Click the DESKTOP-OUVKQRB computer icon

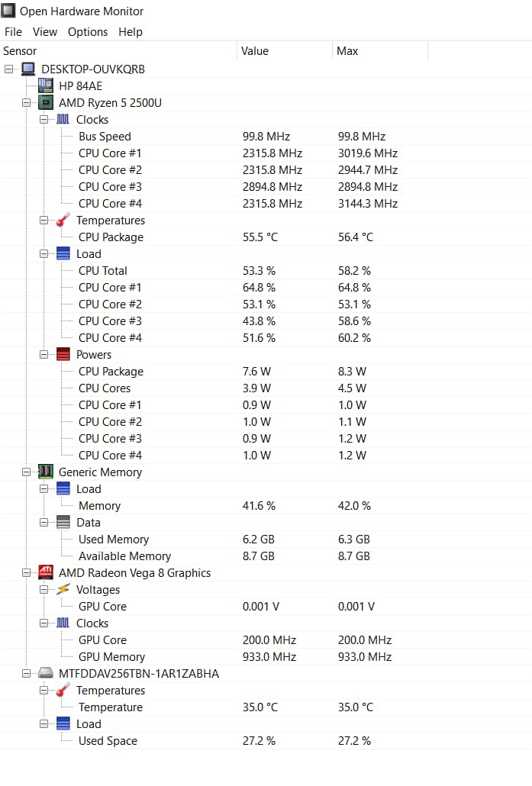(x=28, y=69)
